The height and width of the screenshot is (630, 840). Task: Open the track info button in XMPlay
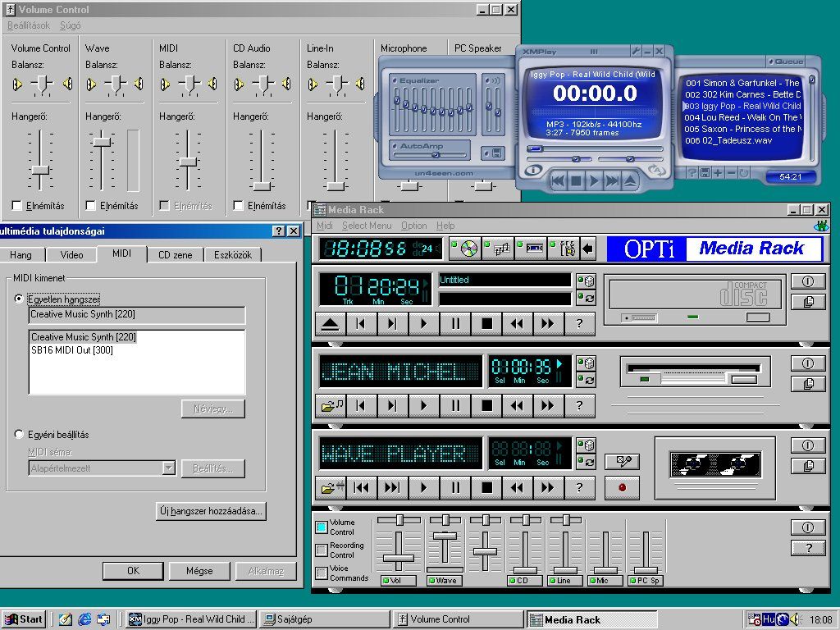[x=533, y=171]
